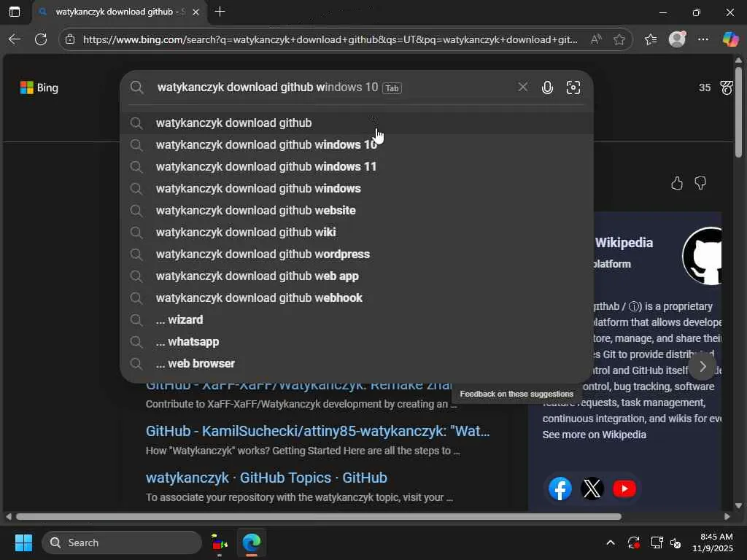Image resolution: width=747 pixels, height=560 pixels.
Task: Add page to favorites star icon
Action: (x=619, y=39)
